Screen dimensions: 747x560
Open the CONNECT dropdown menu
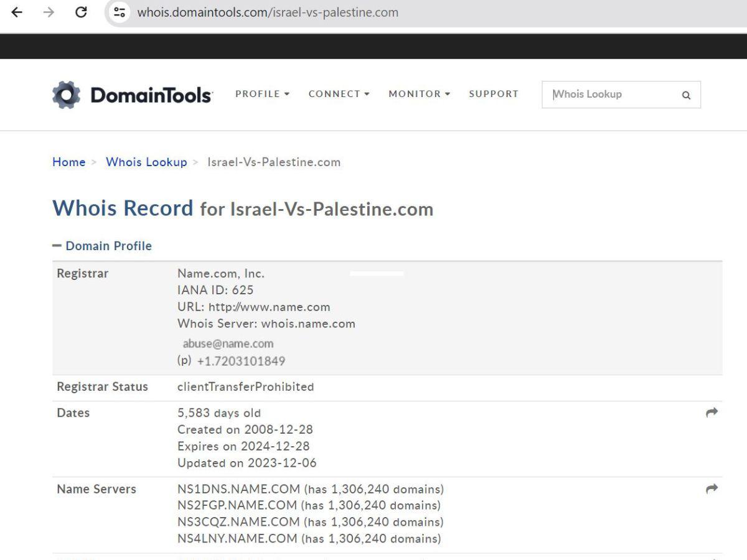pos(339,94)
